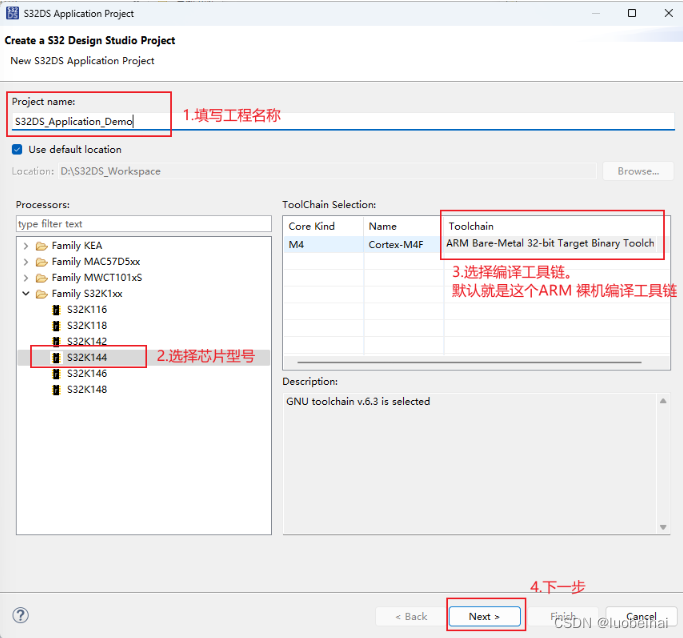Click the chip icon beside S32K118
This screenshot has height=638, width=683.
56,326
